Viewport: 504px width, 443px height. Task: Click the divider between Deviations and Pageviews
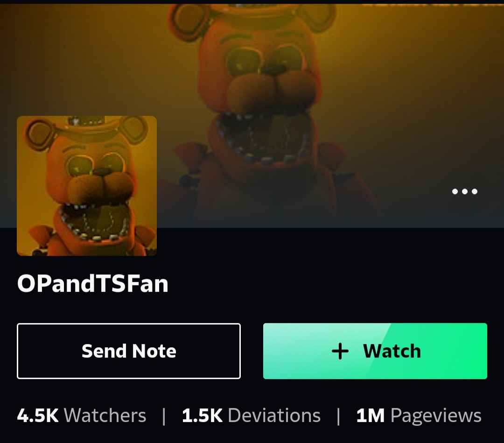click(338, 416)
